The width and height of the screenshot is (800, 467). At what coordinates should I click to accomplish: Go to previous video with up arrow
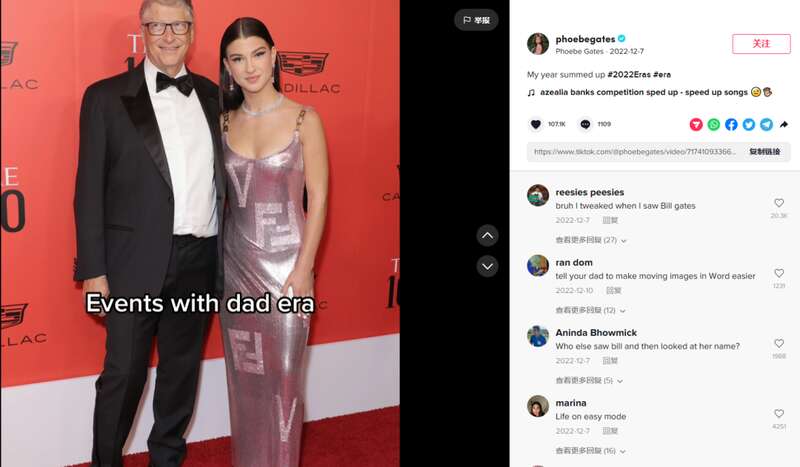(487, 235)
